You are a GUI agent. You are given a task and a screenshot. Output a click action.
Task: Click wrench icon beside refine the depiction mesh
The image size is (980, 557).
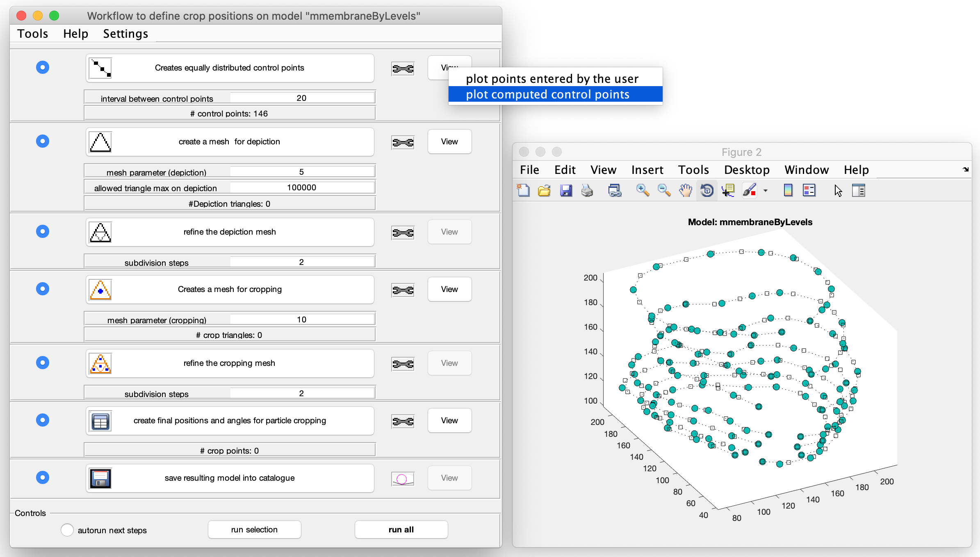[x=403, y=233]
